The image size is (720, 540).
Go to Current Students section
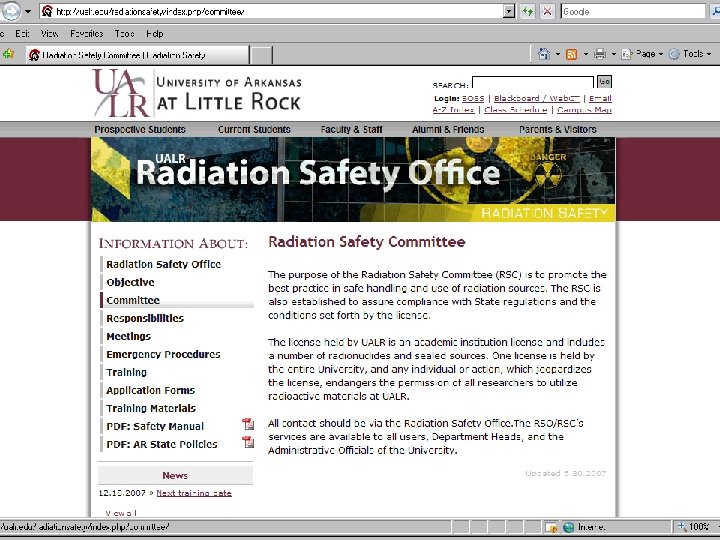(254, 129)
